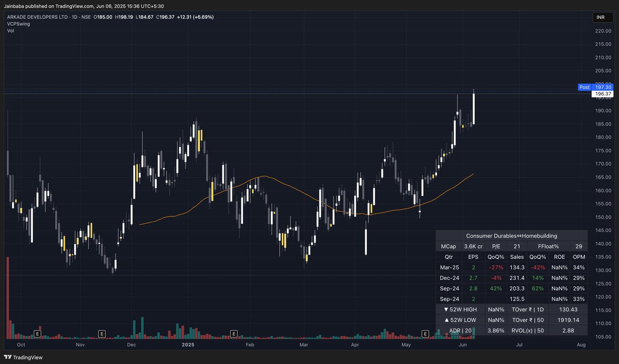Click the 160.00 price scale label
The height and width of the screenshot is (364, 619).
point(603,190)
